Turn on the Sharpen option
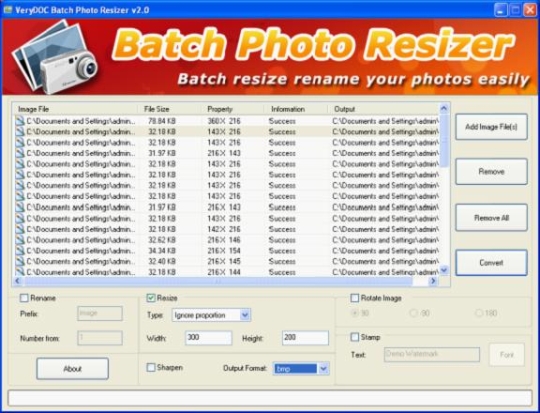 [151, 368]
